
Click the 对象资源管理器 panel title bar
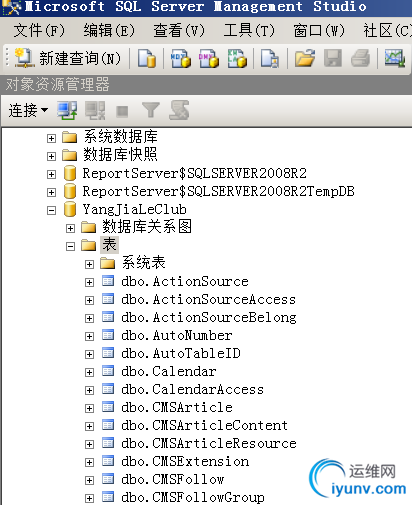[206, 84]
